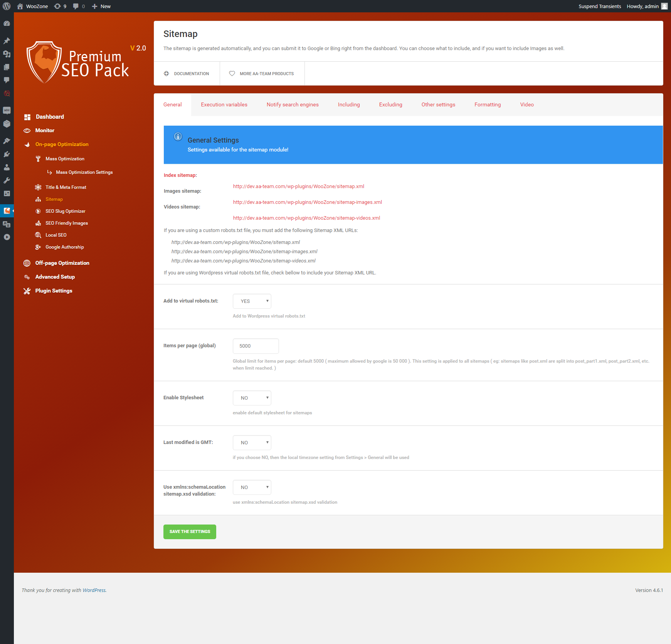Open Pages icon in admin sidebar
Image resolution: width=671 pixels, height=644 pixels.
pos(7,67)
